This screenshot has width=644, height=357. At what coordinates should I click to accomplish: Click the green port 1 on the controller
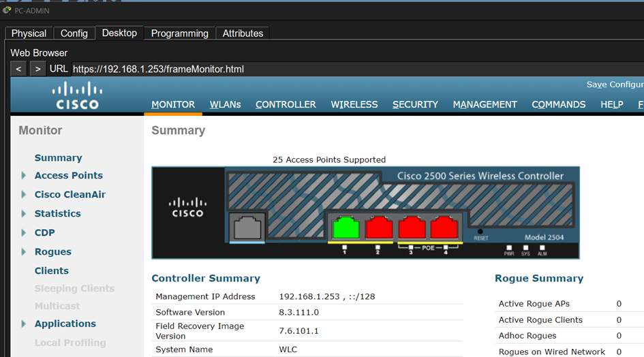click(346, 227)
